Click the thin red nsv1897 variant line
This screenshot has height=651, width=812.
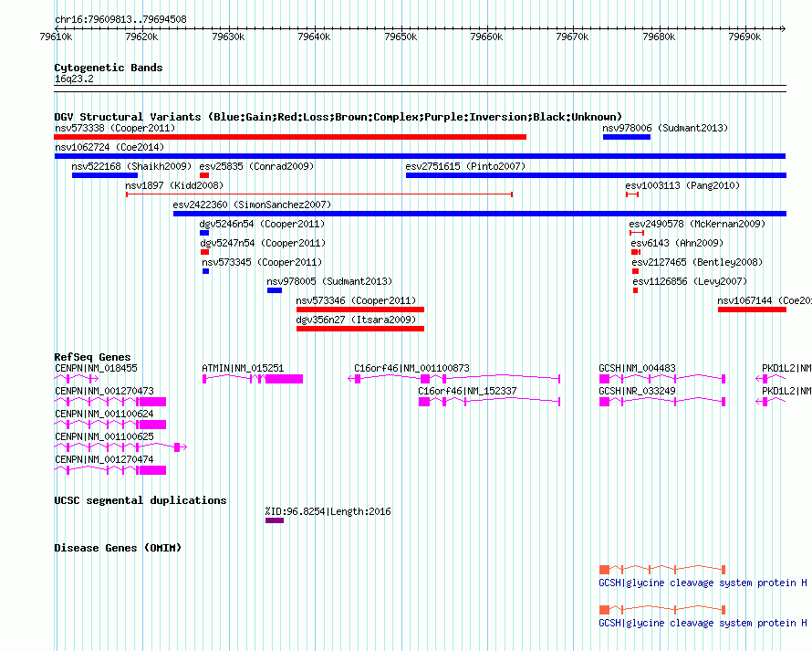[x=319, y=194]
